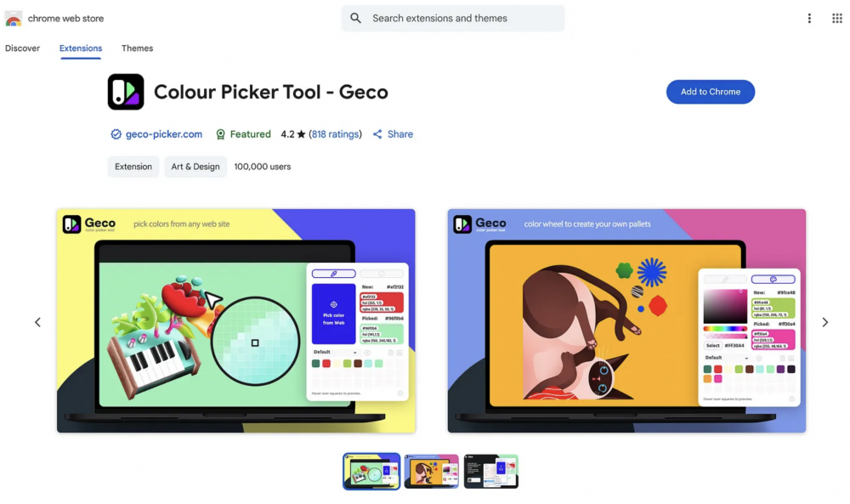The width and height of the screenshot is (850, 504).
Task: Click the Chrome Web Store rainbow logo
Action: click(x=14, y=19)
